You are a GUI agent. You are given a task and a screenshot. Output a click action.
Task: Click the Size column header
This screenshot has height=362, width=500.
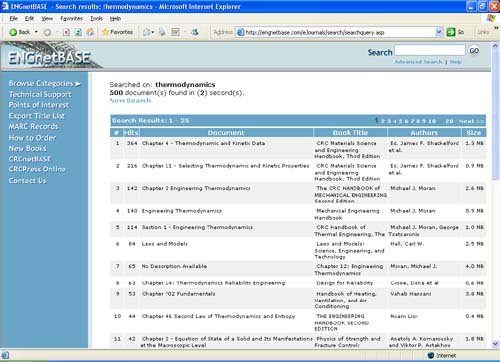(474, 133)
